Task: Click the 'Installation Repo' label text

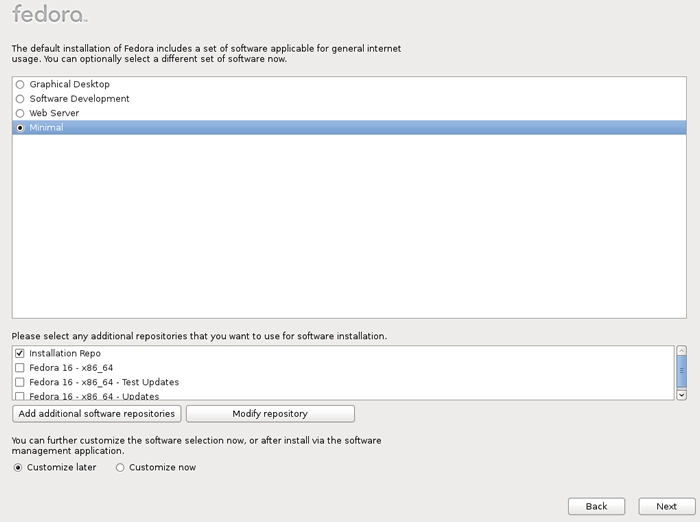Action: point(65,353)
